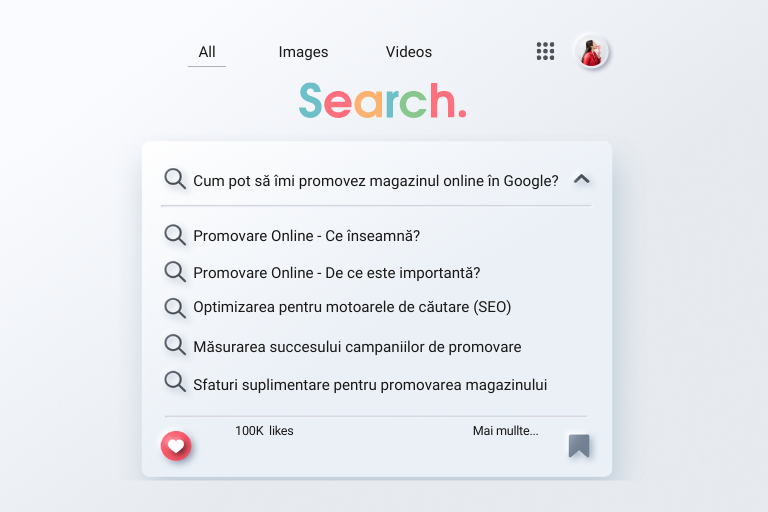Click the user profile avatar
The image size is (768, 512).
point(592,51)
